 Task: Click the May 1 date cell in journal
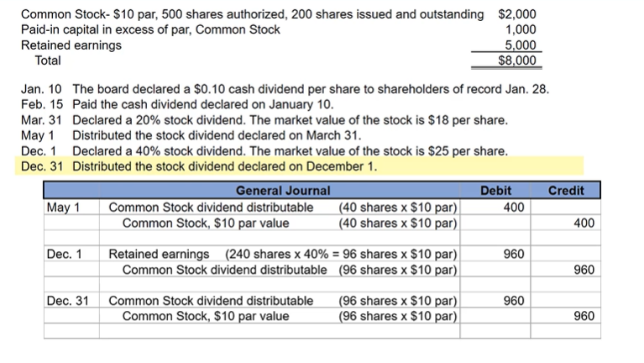62,207
